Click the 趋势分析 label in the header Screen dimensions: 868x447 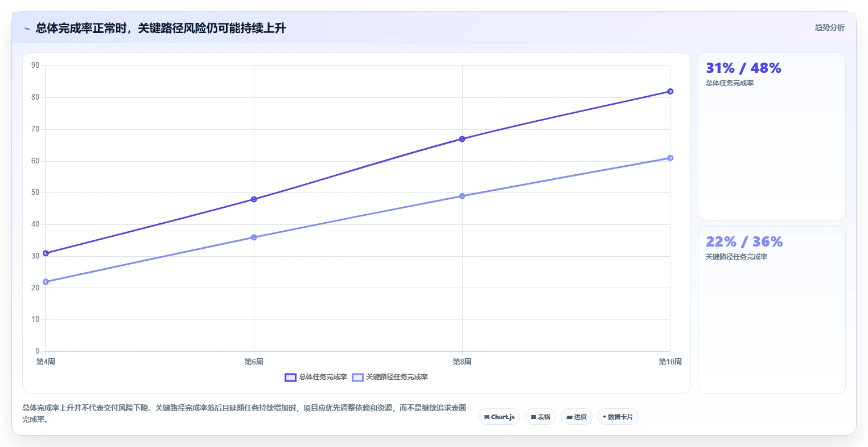(x=829, y=27)
